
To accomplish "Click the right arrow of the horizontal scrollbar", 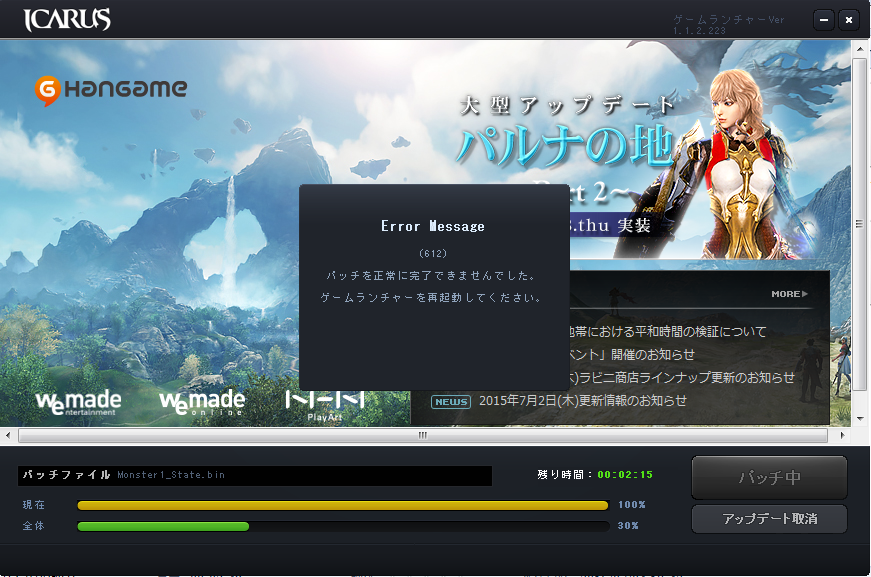I will point(842,435).
